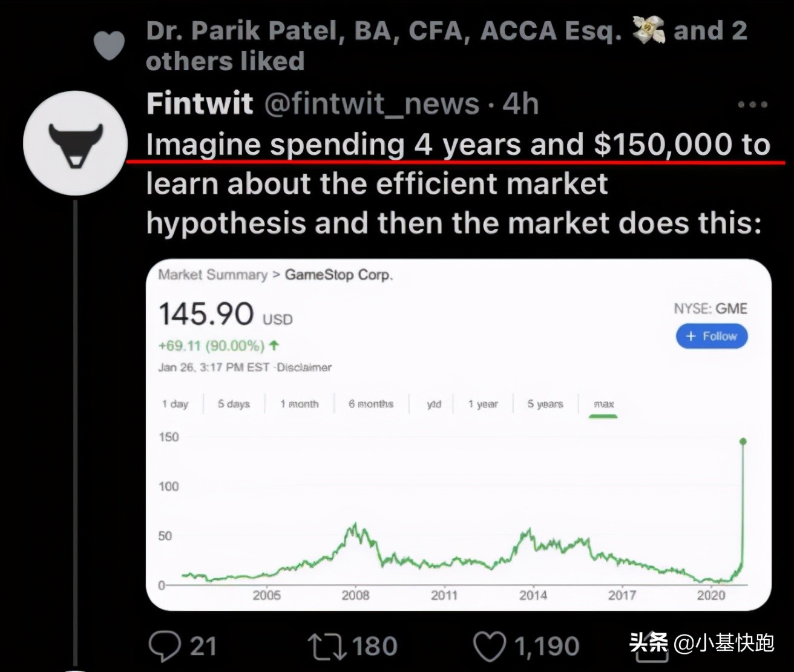Click the Fintwit bull profile avatar

coord(76,143)
